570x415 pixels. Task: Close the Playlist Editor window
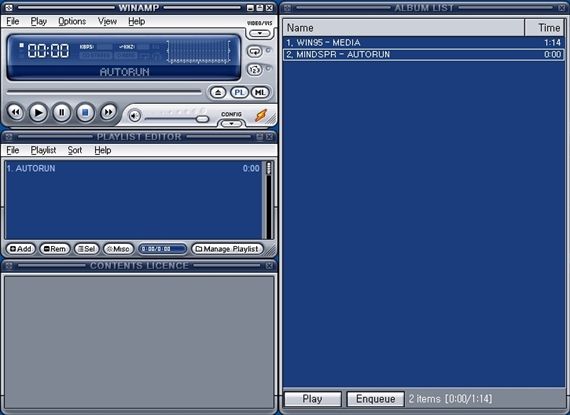tap(269, 137)
